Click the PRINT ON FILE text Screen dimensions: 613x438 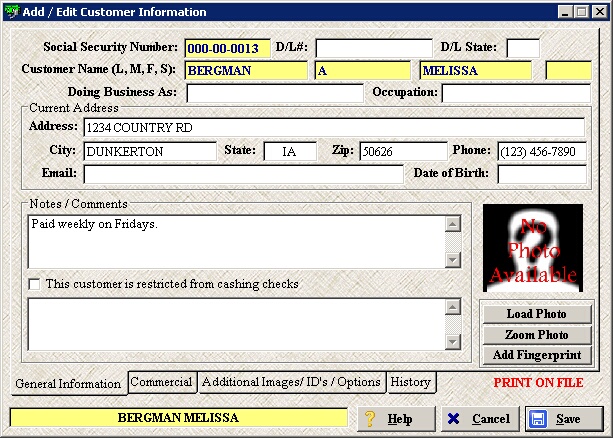click(x=538, y=382)
